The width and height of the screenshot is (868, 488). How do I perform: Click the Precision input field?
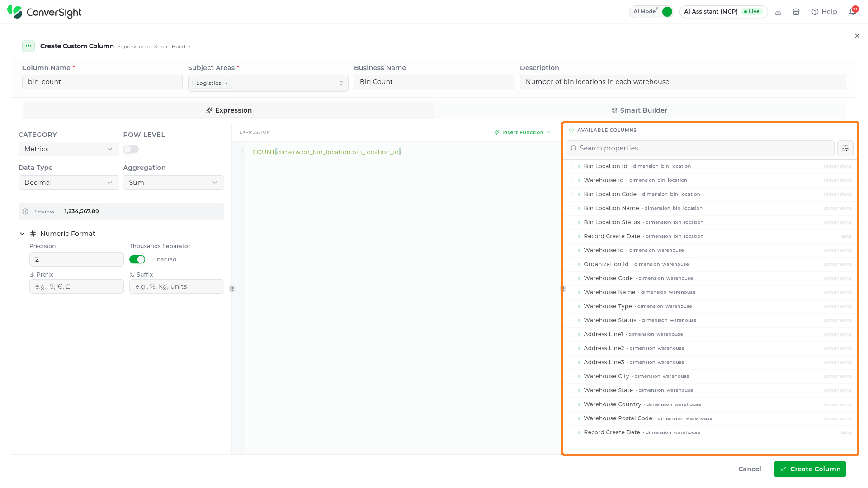(76, 259)
